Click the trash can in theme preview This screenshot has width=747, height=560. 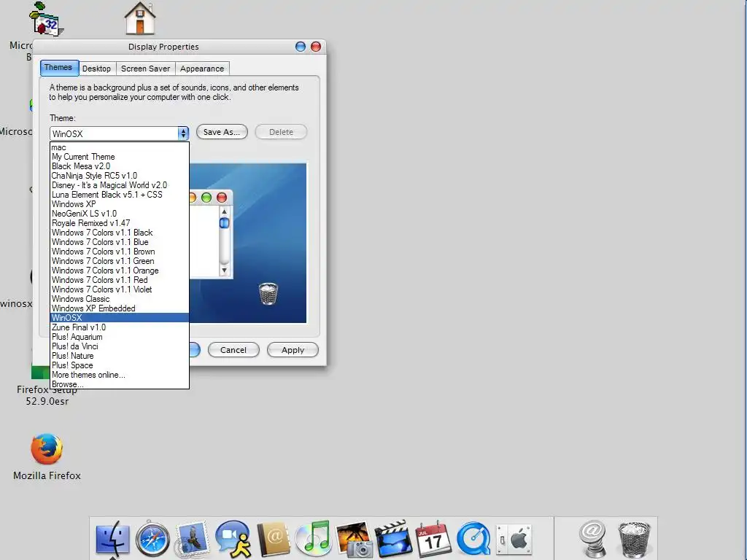(x=268, y=294)
